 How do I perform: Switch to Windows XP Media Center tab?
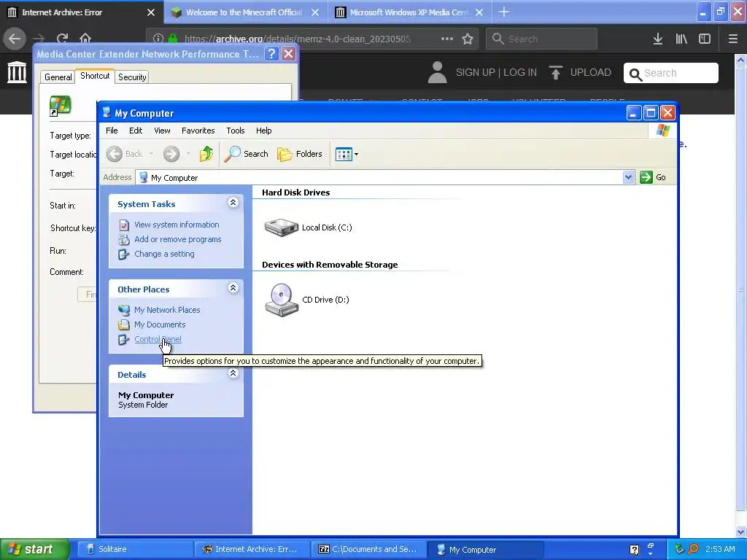coord(410,12)
